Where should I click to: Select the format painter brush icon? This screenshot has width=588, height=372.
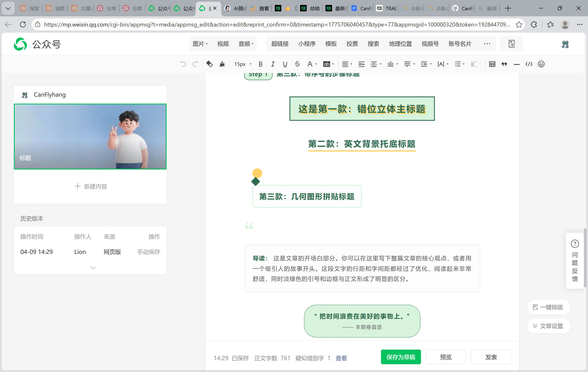click(x=222, y=64)
